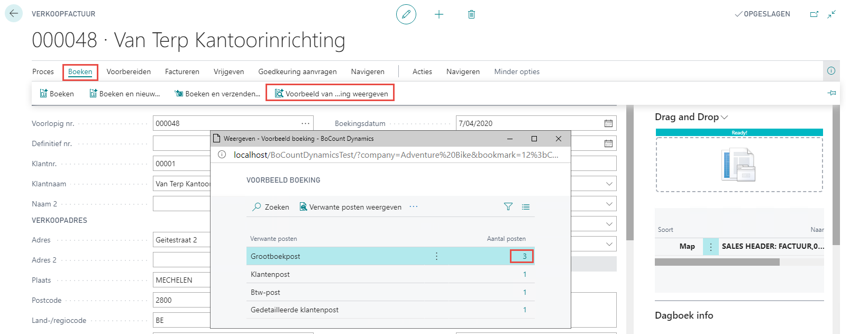Click the back arrow button
This screenshot has width=868, height=334.
click(14, 14)
